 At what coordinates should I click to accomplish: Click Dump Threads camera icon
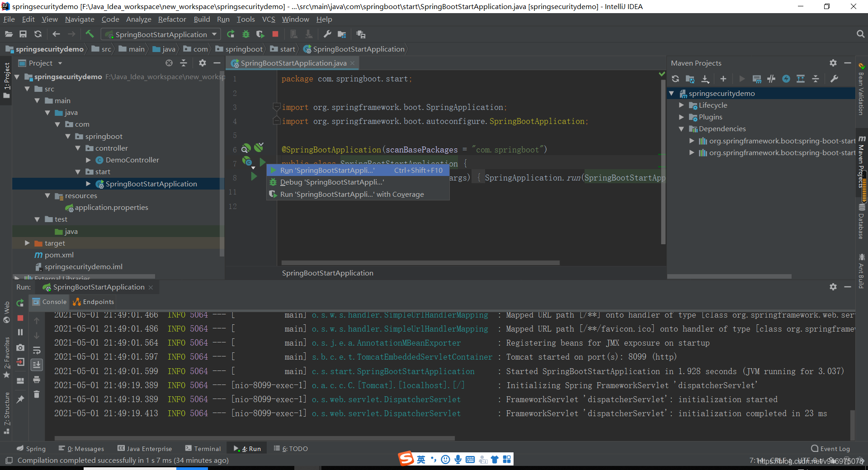point(20,347)
